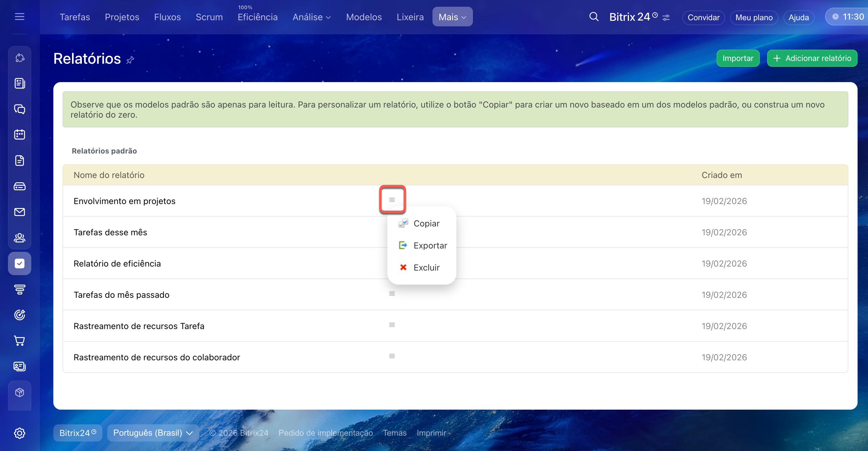Open the Relatório de eficiência report
Viewport: 868px width, 451px height.
point(117,263)
